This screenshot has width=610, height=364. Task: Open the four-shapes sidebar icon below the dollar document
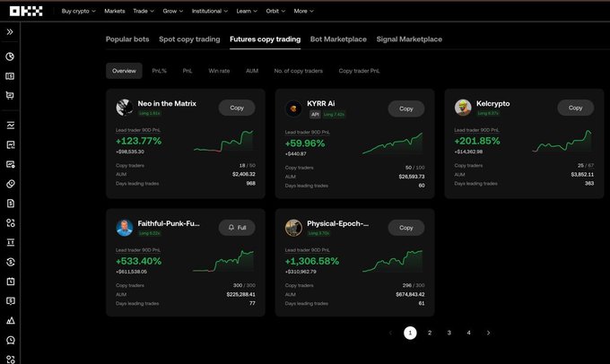(11, 223)
